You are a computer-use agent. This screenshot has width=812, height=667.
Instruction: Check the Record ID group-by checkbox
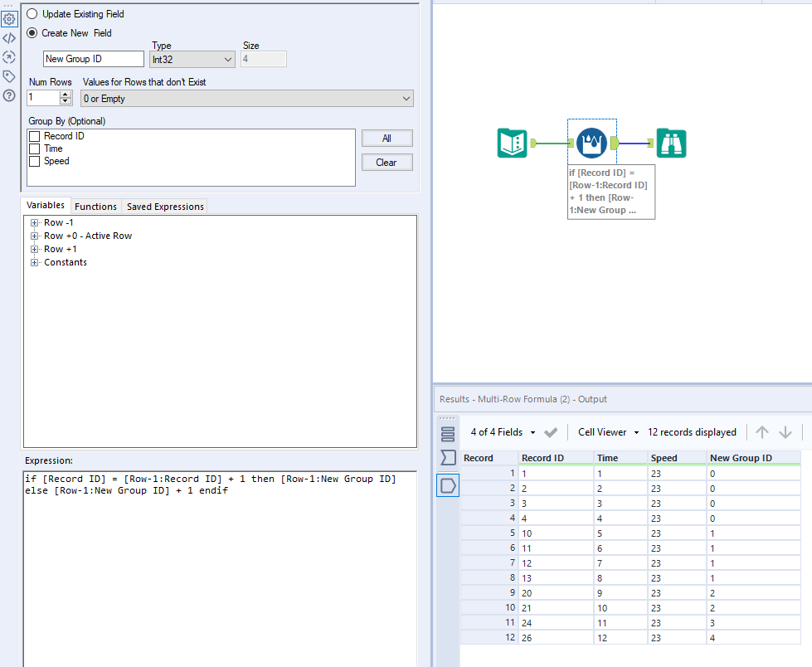(x=35, y=135)
